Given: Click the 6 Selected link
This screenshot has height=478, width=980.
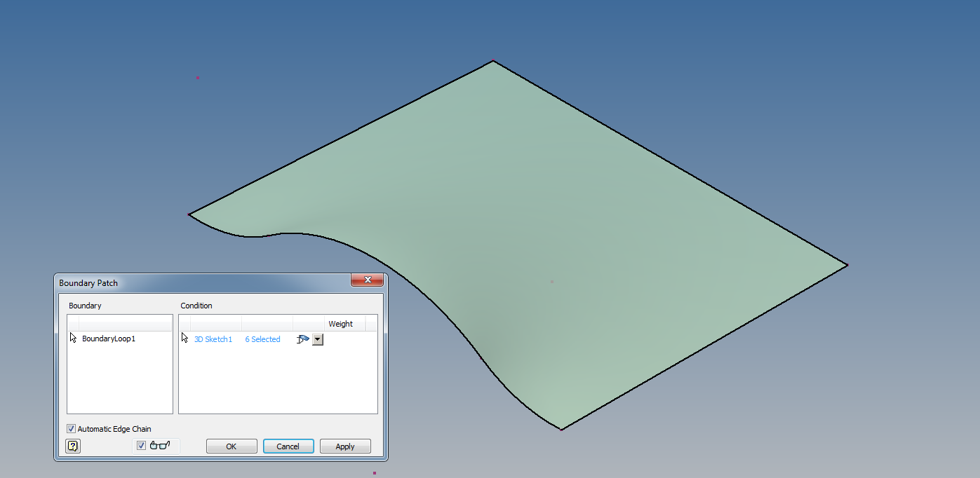Looking at the screenshot, I should coord(262,339).
